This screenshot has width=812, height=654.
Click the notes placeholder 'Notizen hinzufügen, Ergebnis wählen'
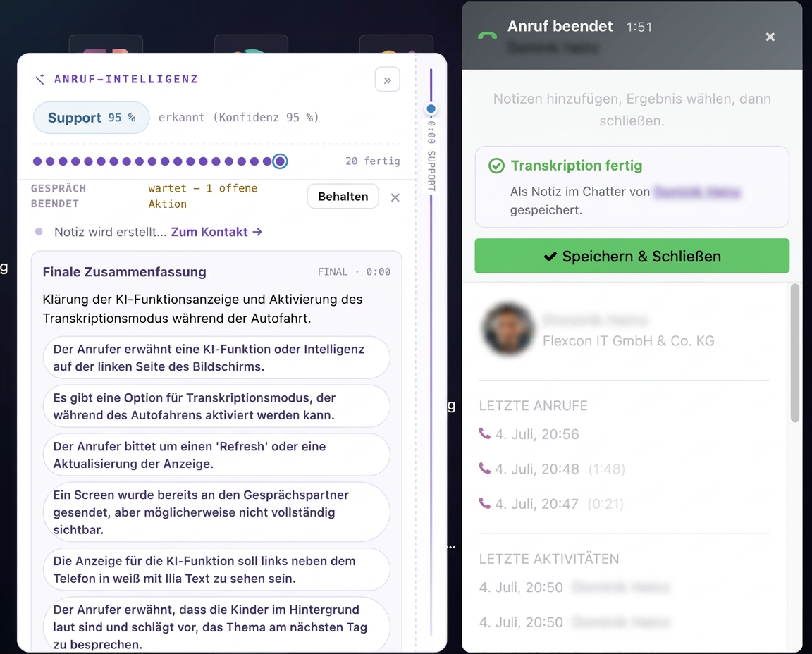632,109
